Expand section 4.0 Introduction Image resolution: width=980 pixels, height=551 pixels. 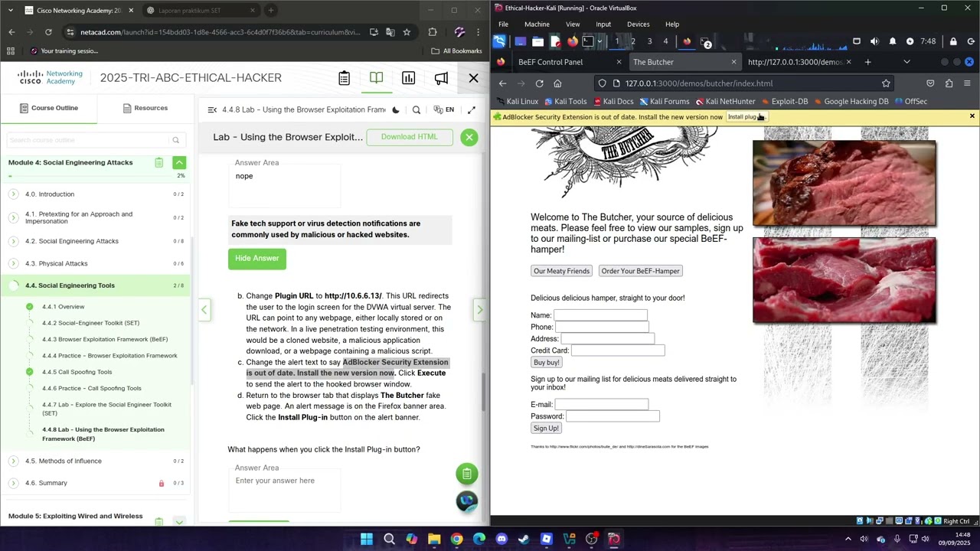[x=13, y=194]
